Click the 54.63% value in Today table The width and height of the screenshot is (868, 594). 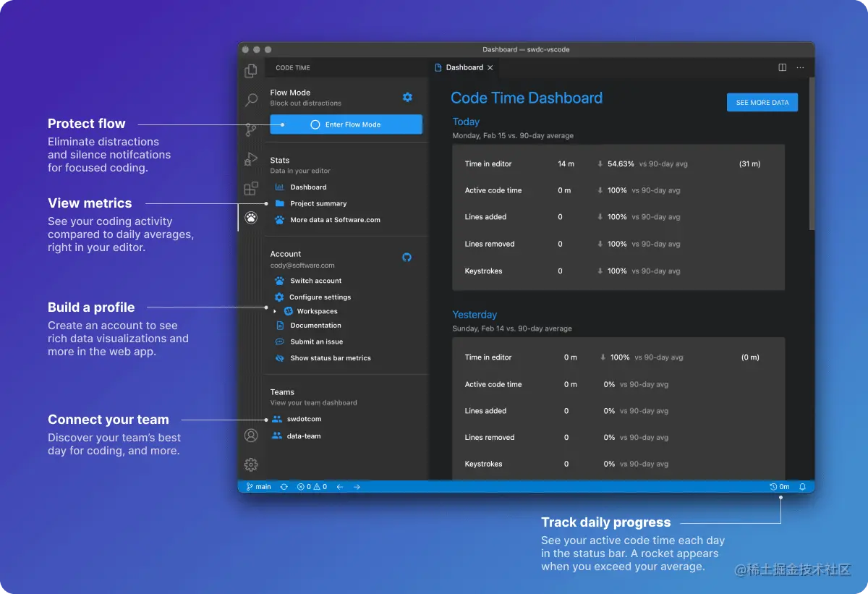click(x=621, y=164)
